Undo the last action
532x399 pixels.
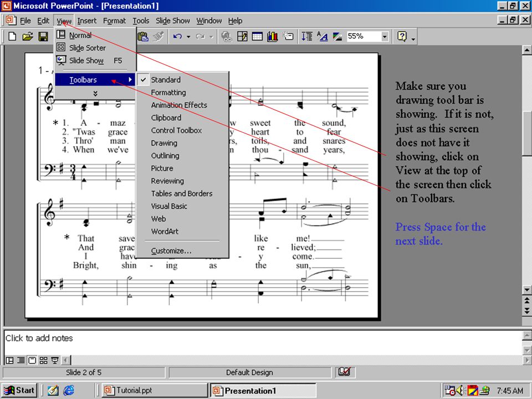coord(177,37)
